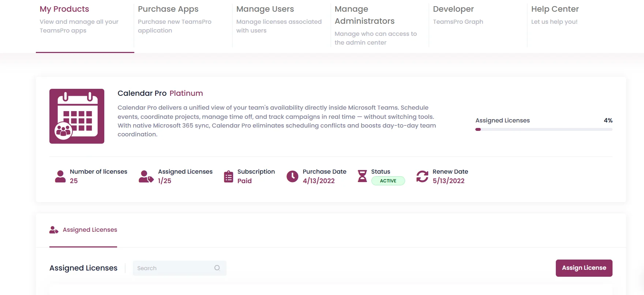Click the 5/13/2022 renew date
Screen dimensions: 644x295
point(449,181)
